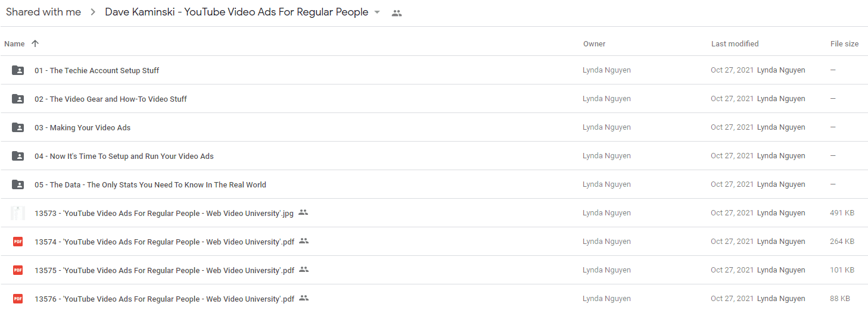This screenshot has width=868, height=310.
Task: Click the File size column header
Action: coord(844,43)
